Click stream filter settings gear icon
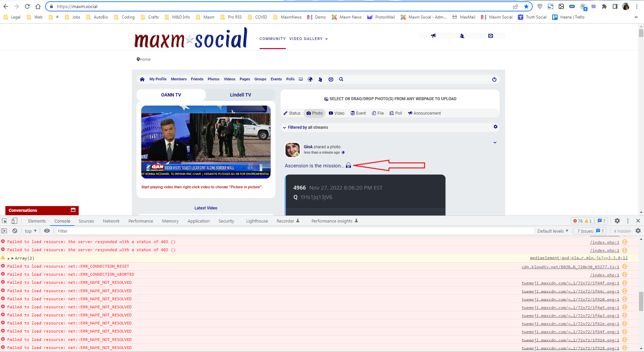 [x=495, y=127]
